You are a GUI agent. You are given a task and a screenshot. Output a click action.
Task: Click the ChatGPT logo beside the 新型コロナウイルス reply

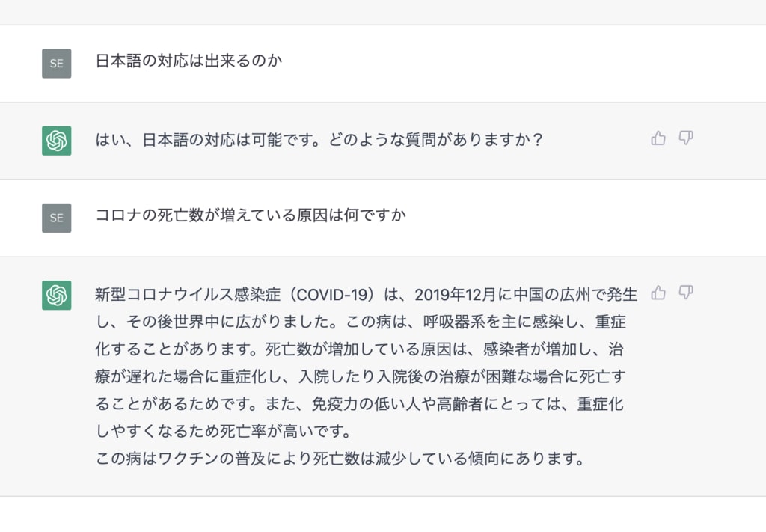coord(57,295)
